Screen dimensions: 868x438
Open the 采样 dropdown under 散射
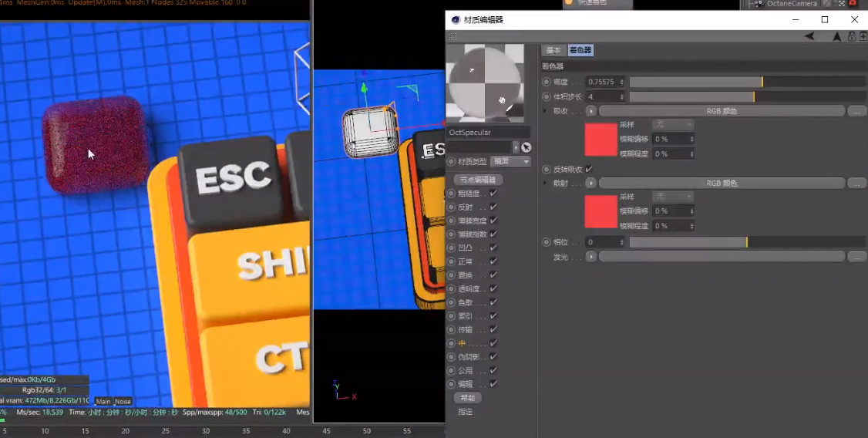[673, 197]
